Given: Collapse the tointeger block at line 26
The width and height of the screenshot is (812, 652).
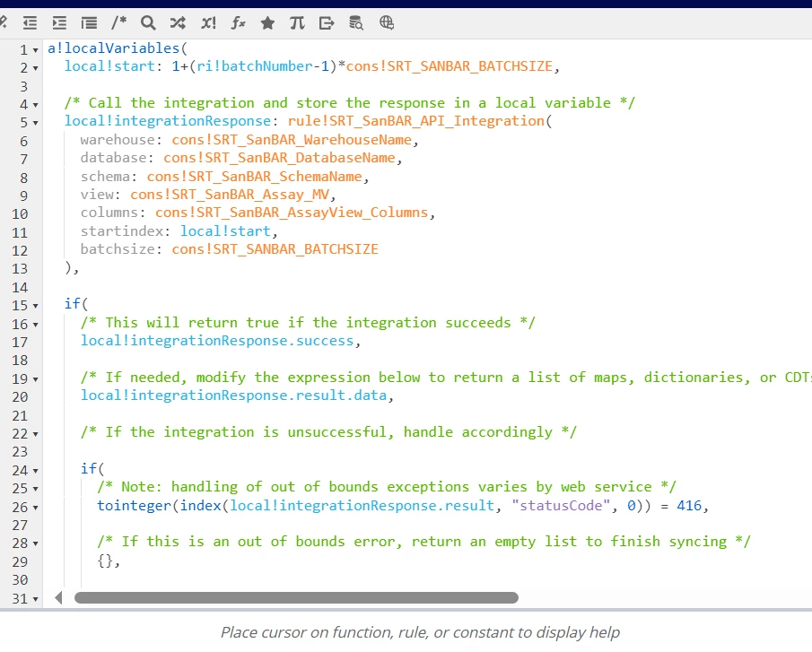Looking at the screenshot, I should point(35,508).
